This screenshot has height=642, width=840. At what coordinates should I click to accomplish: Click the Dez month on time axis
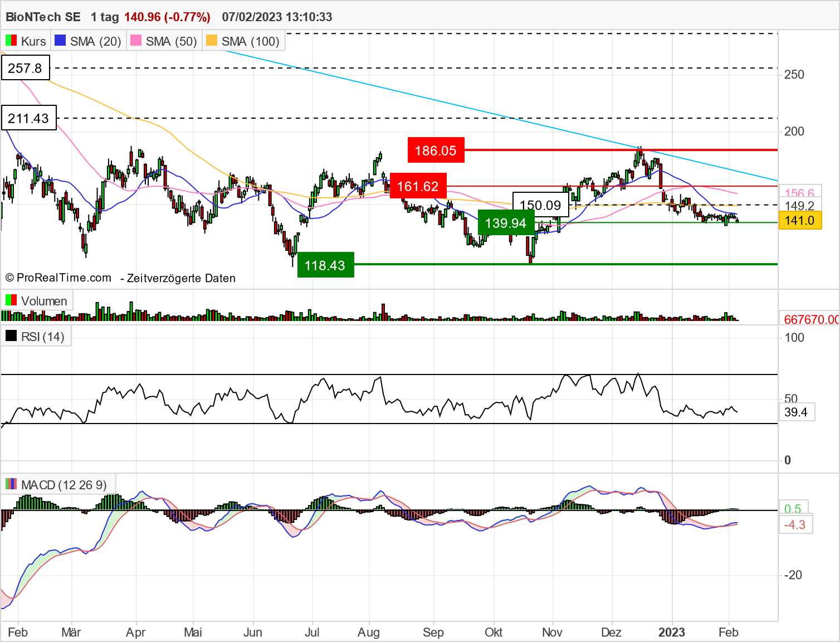611,632
